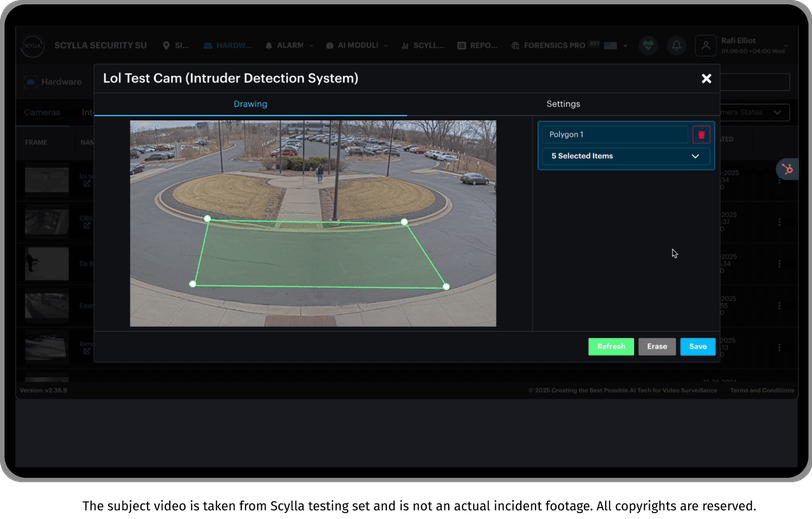Edit the Polygon 1 name field

615,135
